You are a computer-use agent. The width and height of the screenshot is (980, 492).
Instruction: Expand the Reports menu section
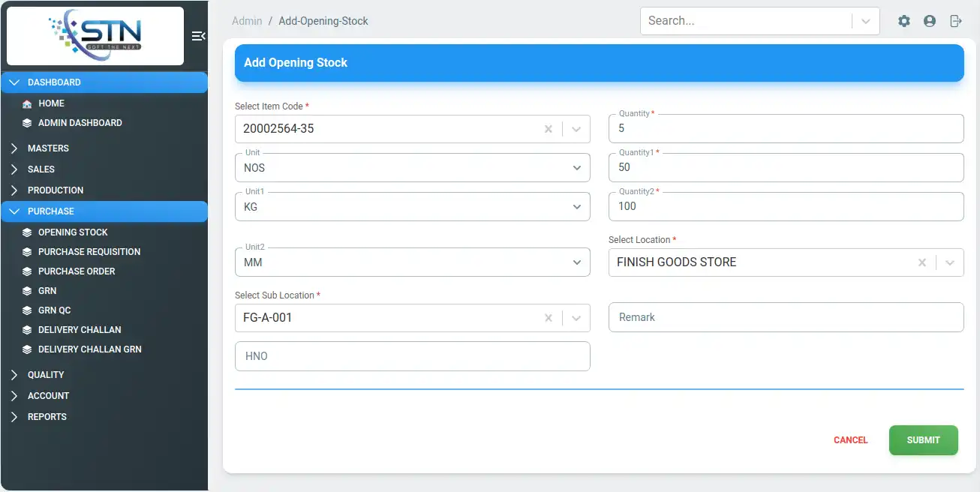47,417
